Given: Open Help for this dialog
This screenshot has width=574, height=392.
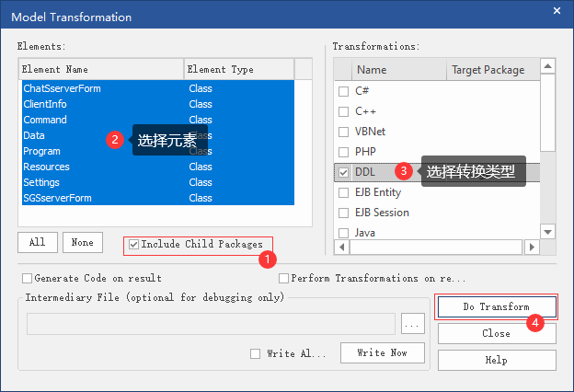Looking at the screenshot, I should 497,360.
